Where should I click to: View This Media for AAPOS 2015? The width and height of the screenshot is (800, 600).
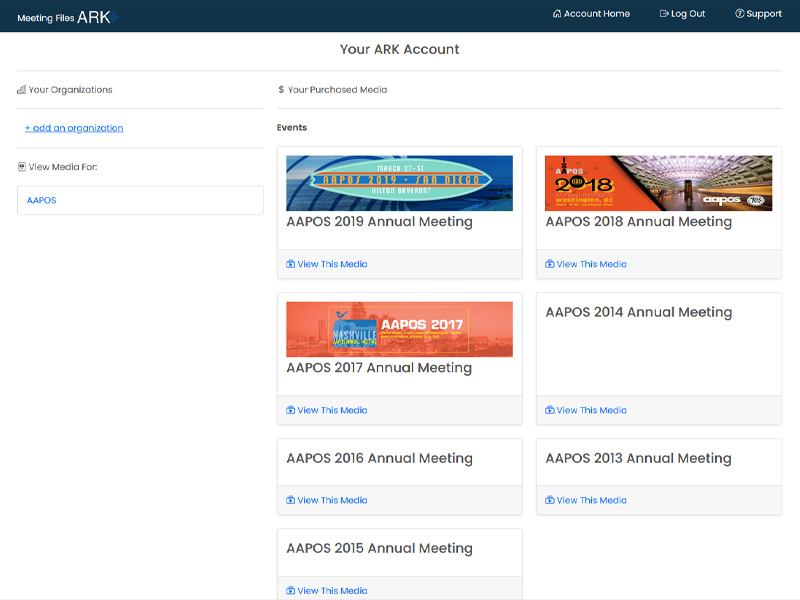327,590
